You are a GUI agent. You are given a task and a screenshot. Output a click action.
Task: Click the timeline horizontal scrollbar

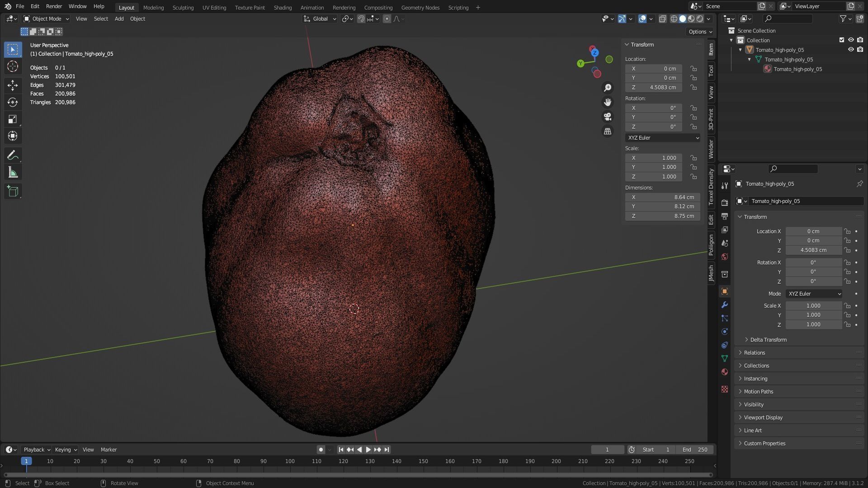[x=358, y=475]
